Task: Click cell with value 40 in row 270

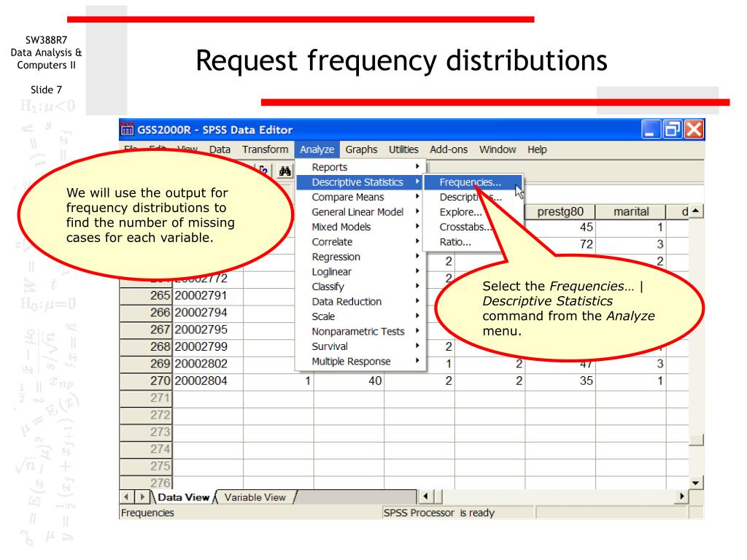Action: [x=349, y=381]
